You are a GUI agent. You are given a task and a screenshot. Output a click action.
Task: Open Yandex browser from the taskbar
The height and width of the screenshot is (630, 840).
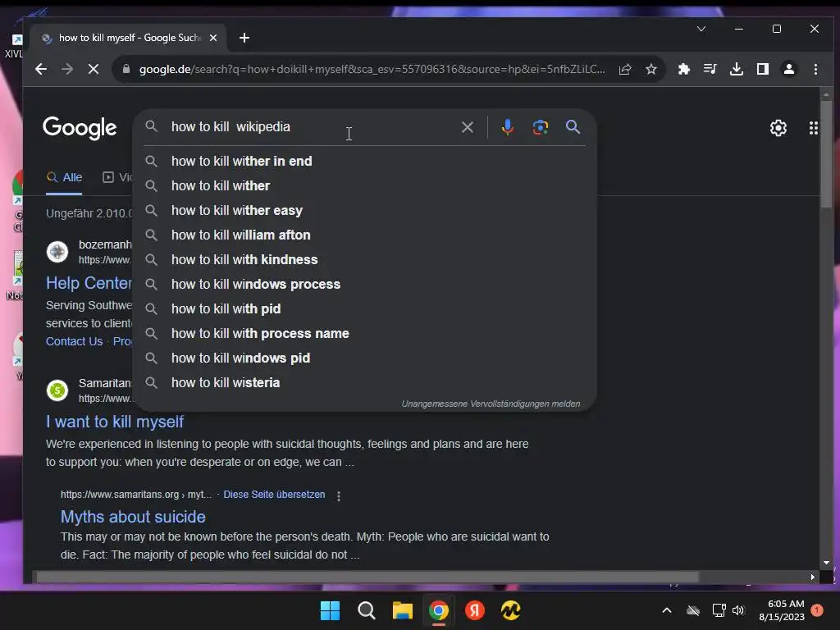pyautogui.click(x=475, y=610)
